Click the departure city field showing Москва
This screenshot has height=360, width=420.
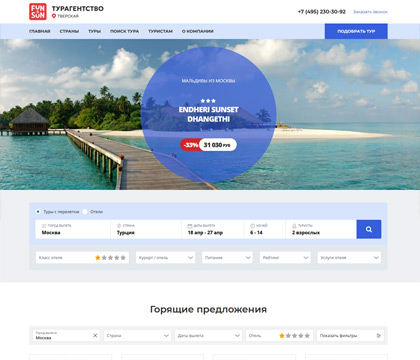click(x=73, y=229)
